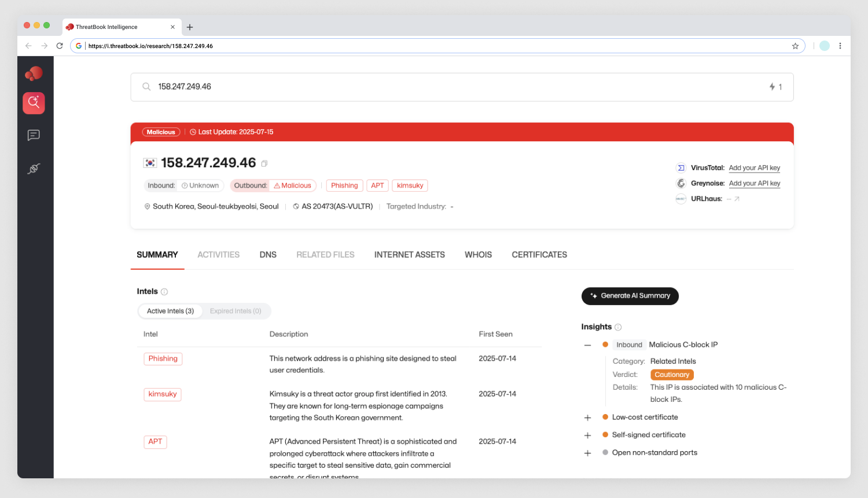This screenshot has width=868, height=498.
Task: Open the ThreatBook search sidebar icon
Action: pyautogui.click(x=33, y=103)
